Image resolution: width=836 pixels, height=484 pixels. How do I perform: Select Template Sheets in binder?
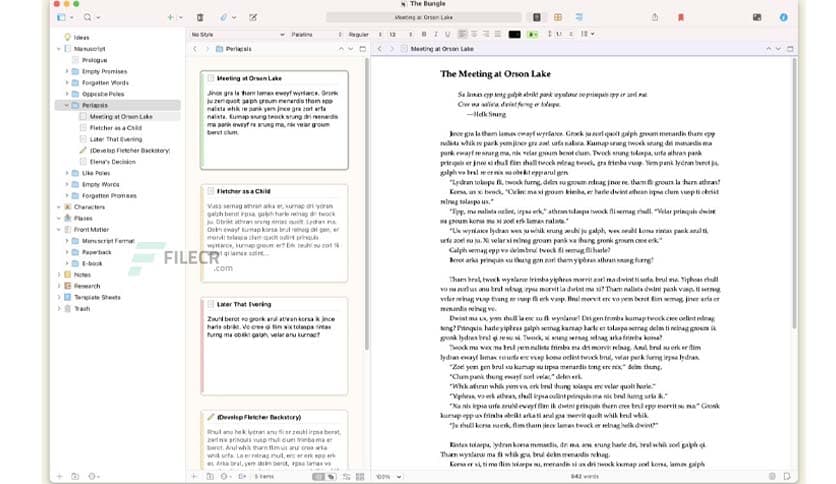[x=97, y=297]
